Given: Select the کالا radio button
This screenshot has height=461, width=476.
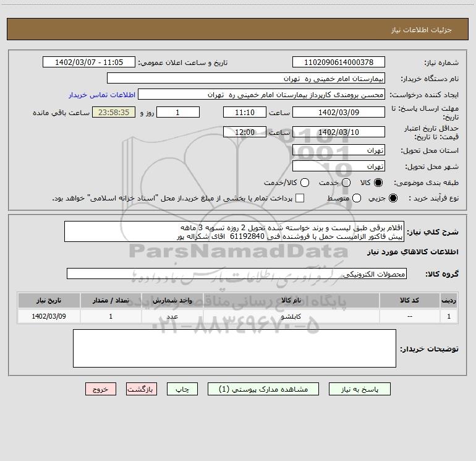Looking at the screenshot, I should tap(378, 183).
